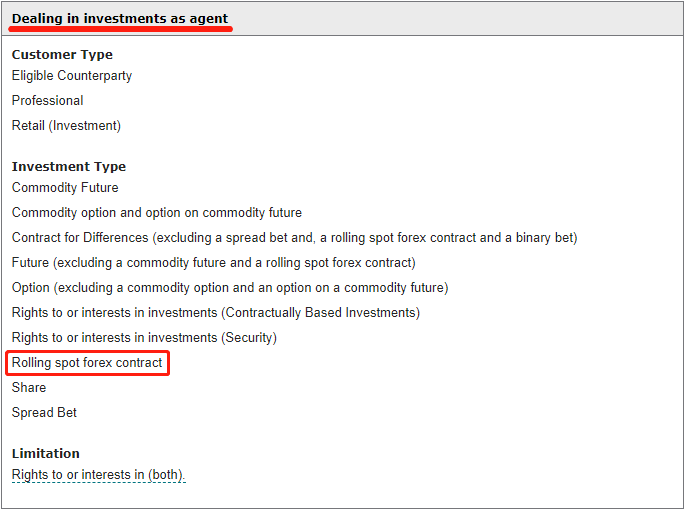This screenshot has height=510, width=685.
Task: Click 'Commodity option and option on commodity future'
Action: pos(157,212)
